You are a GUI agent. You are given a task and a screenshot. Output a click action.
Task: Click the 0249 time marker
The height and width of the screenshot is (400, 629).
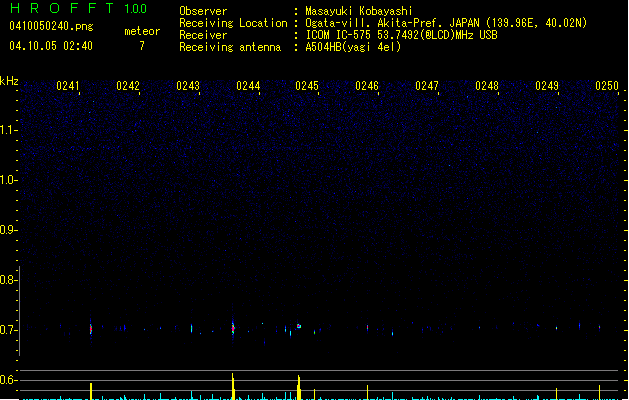[x=547, y=86]
